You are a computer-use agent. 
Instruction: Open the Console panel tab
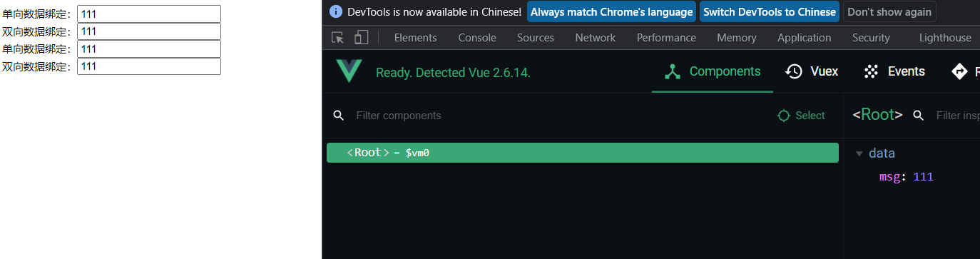[x=477, y=38]
